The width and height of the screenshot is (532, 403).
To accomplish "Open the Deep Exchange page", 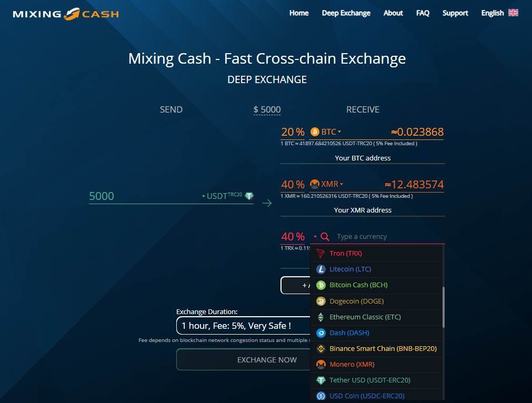I will click(346, 13).
